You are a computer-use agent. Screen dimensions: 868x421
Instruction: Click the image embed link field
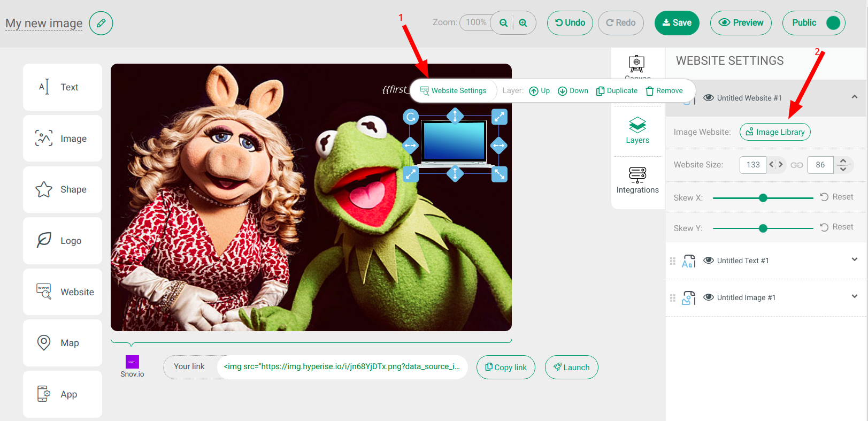coord(342,367)
